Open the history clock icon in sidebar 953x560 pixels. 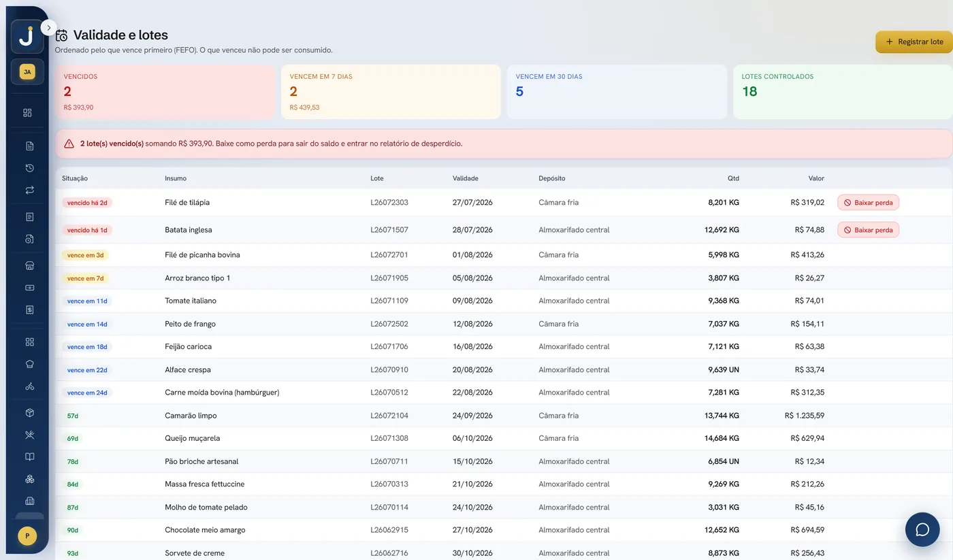click(29, 168)
